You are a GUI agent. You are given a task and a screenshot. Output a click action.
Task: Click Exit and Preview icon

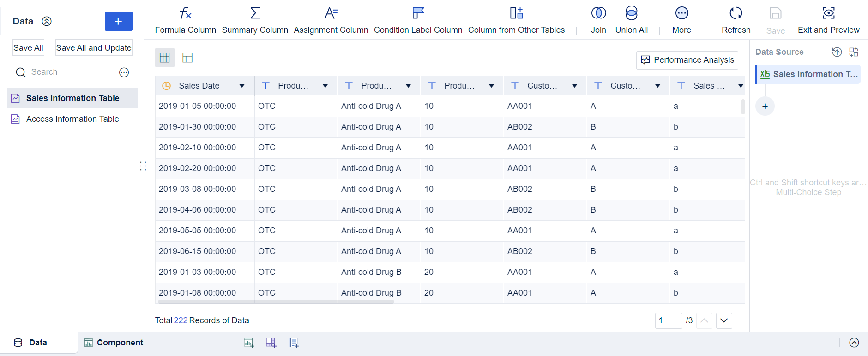click(x=828, y=13)
